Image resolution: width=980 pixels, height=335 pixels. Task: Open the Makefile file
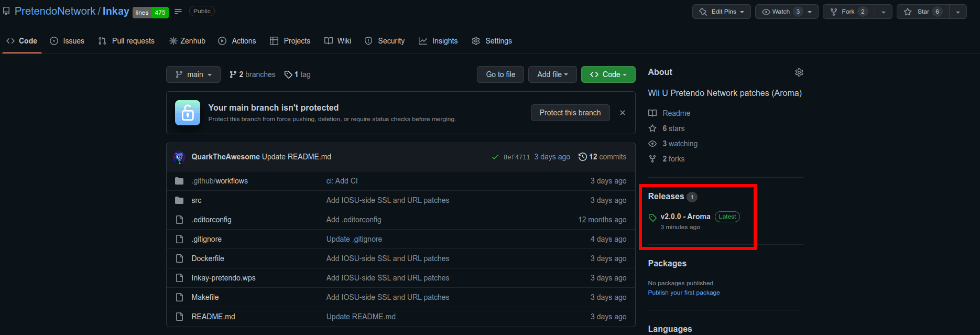[205, 297]
